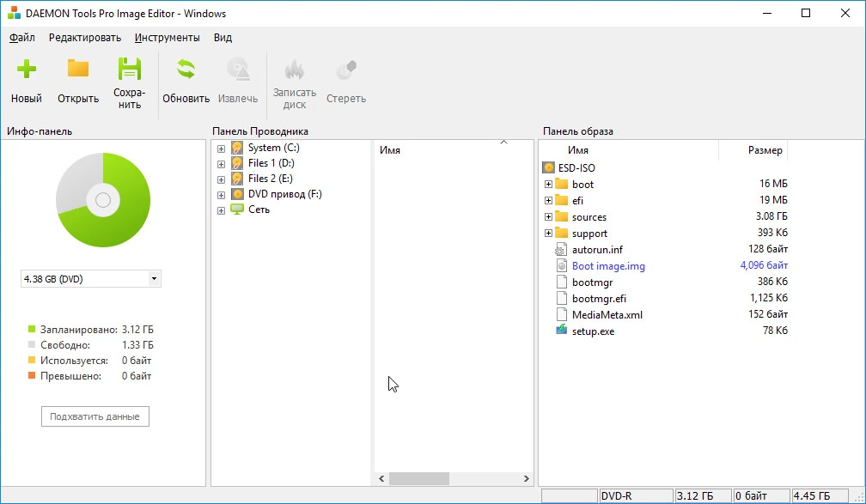Viewport: 866px width, 504px height.
Task: Click the Стереть erase disc icon
Action: 346,70
